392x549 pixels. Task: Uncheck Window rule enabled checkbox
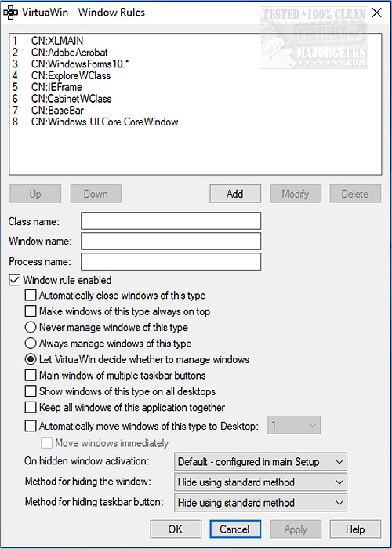(14, 280)
